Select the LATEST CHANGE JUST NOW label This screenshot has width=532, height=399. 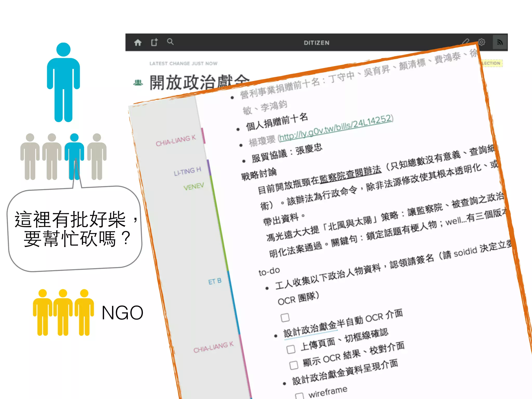click(x=183, y=63)
